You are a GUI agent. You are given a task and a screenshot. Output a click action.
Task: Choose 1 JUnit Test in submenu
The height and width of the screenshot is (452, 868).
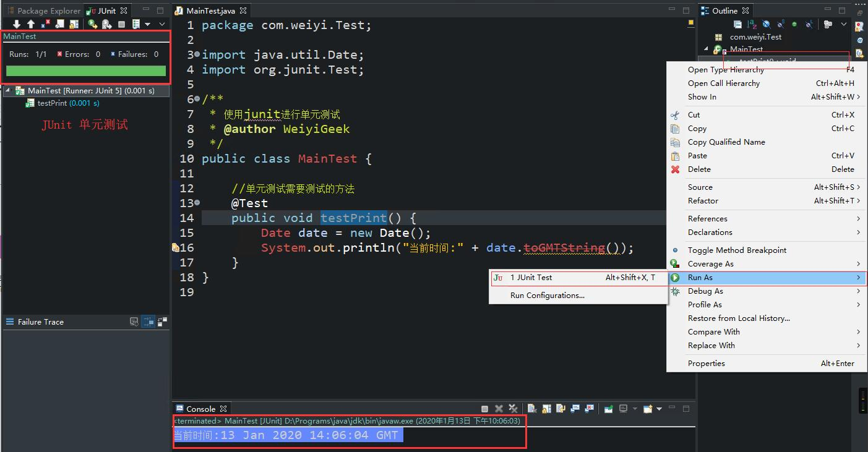click(x=578, y=278)
